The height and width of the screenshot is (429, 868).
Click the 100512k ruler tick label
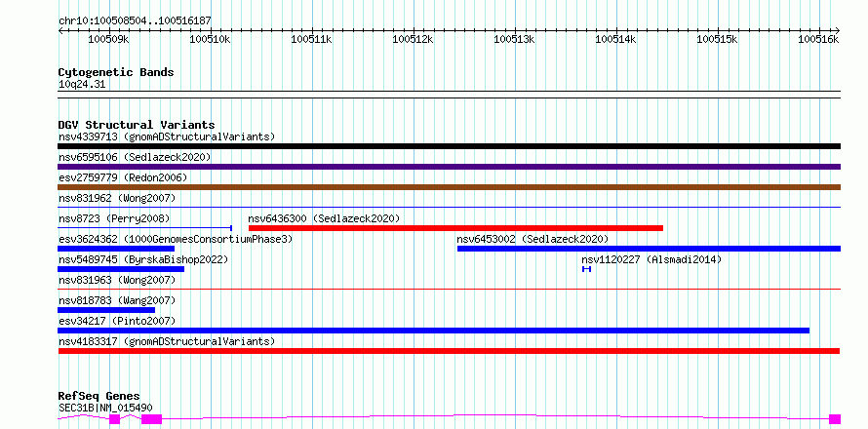click(414, 39)
